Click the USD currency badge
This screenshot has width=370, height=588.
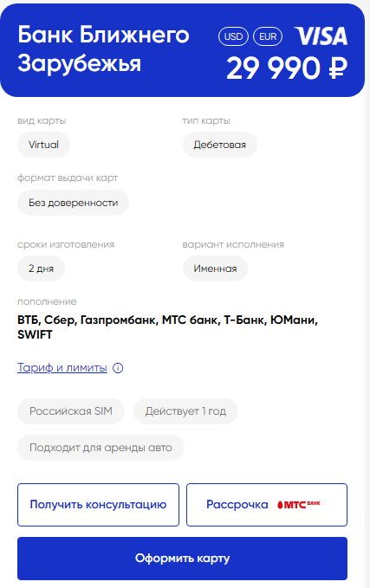[233, 36]
